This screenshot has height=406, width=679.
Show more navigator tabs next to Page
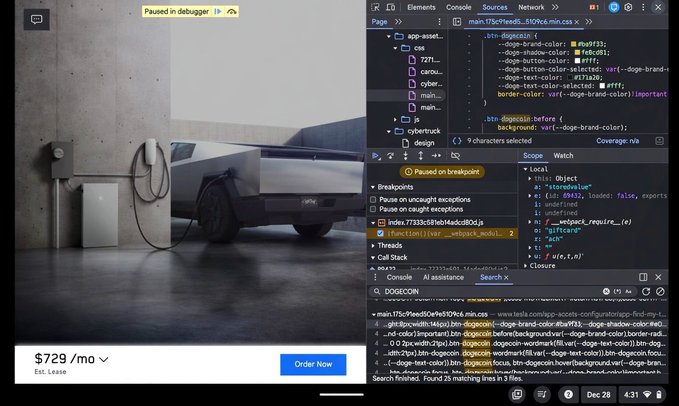(398, 22)
